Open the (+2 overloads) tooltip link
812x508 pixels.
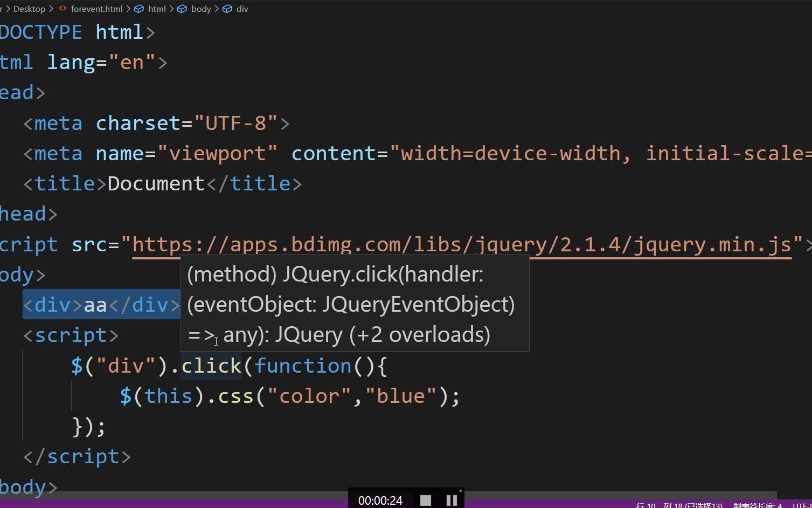(x=419, y=334)
